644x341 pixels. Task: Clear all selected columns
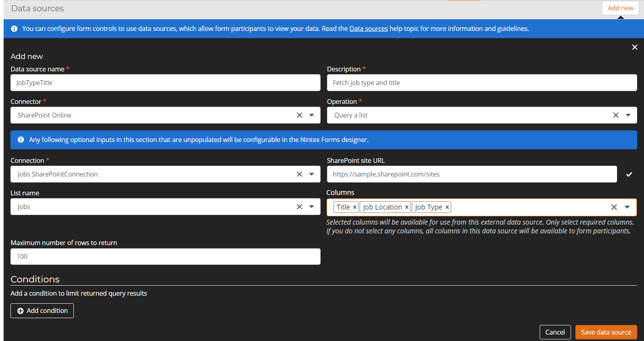(614, 207)
